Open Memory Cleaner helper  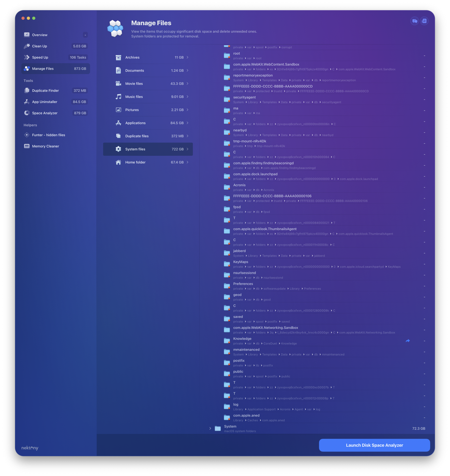[56, 146]
